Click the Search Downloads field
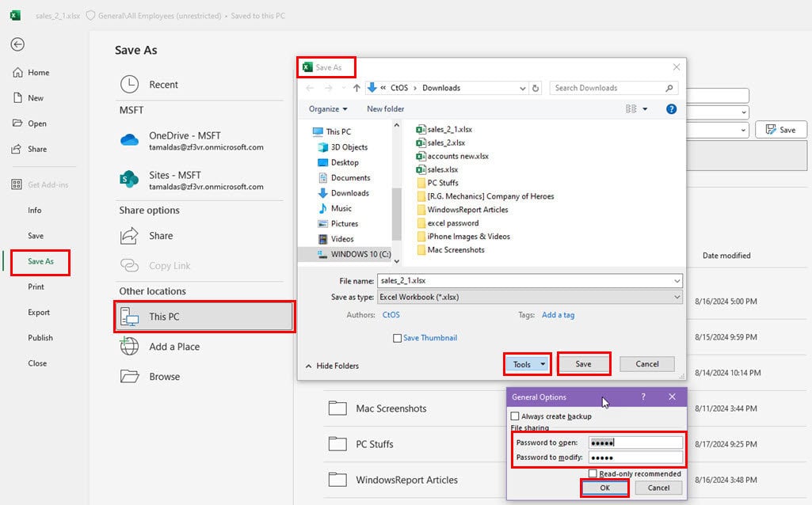The height and width of the screenshot is (505, 812). 614,88
